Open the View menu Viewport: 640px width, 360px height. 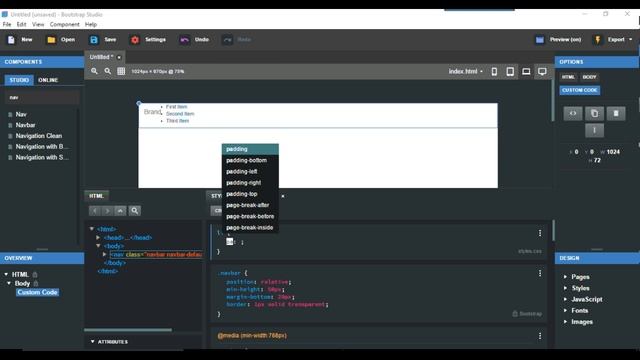(x=38, y=24)
